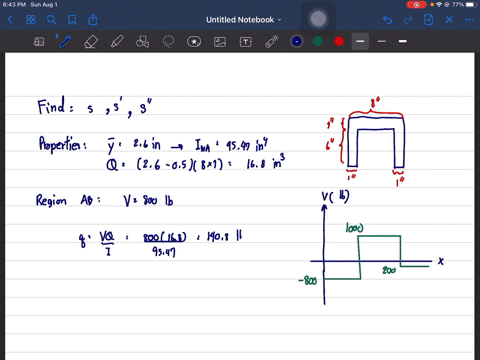Undo the last stroke

pos(387,20)
